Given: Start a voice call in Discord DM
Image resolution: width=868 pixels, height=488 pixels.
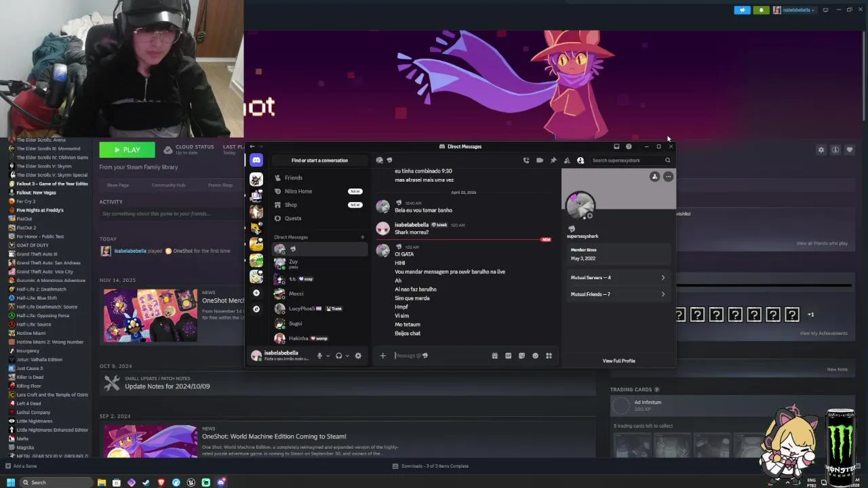Looking at the screenshot, I should coord(526,161).
